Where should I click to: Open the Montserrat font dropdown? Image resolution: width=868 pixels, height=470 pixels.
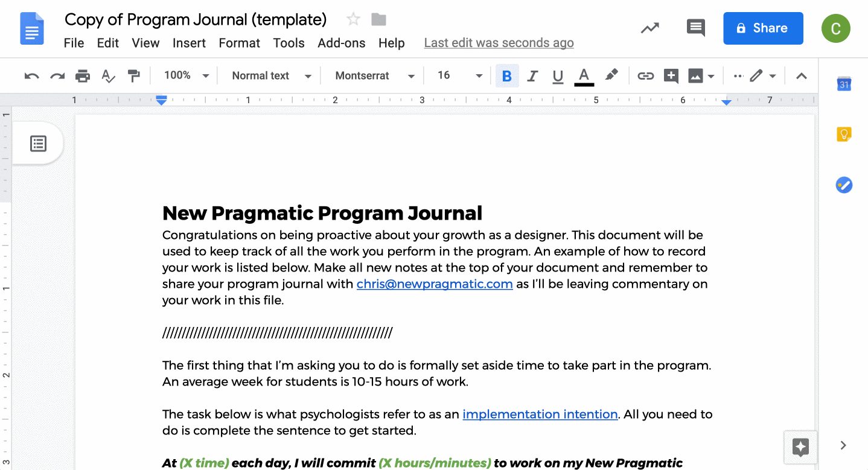pos(375,76)
